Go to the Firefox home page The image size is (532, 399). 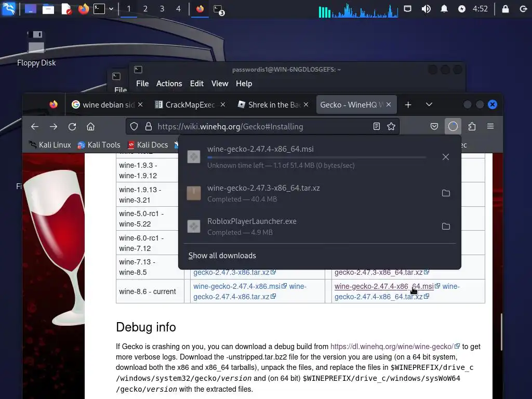coord(90,127)
